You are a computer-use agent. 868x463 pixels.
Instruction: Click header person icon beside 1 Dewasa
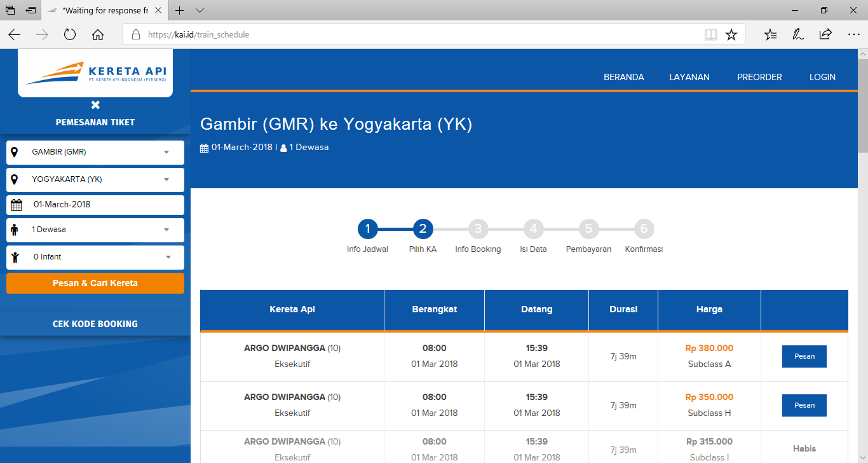pos(283,148)
